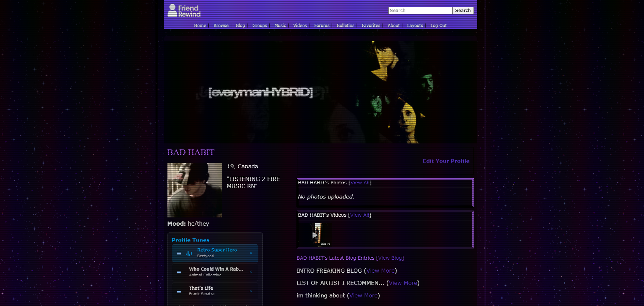Screen dimensions: 644x306
Task: Click the 19, Canada text
Action: pyautogui.click(x=242, y=166)
